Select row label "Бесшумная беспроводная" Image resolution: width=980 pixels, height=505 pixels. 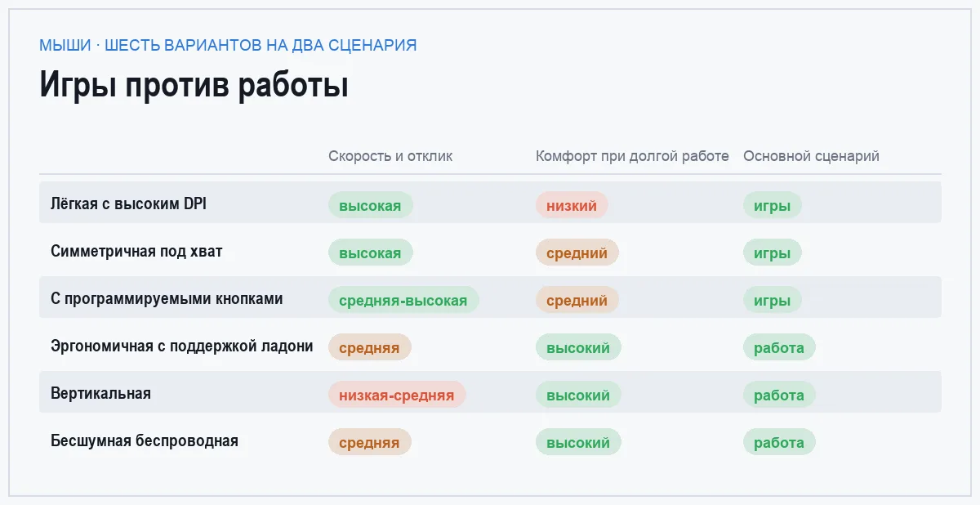pos(145,441)
